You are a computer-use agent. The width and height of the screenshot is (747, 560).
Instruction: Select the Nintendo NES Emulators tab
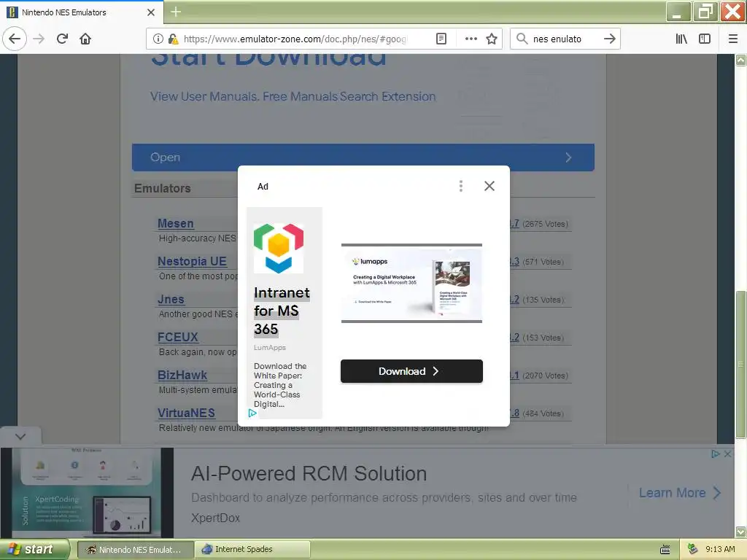pyautogui.click(x=81, y=12)
